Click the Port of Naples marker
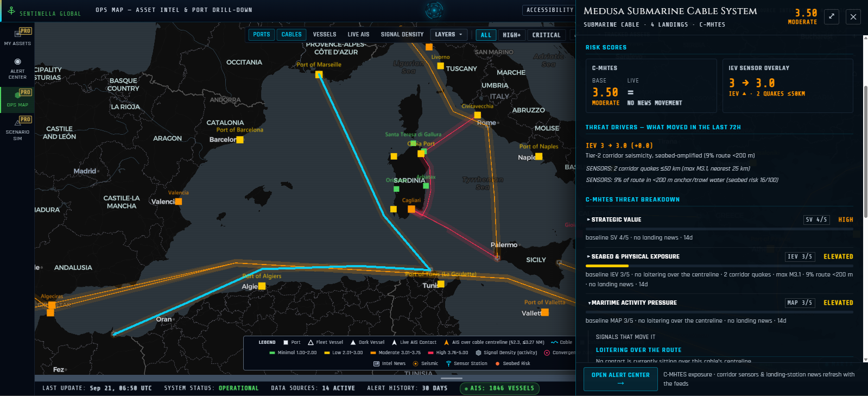Image resolution: width=868 pixels, height=396 pixels. [x=538, y=156]
